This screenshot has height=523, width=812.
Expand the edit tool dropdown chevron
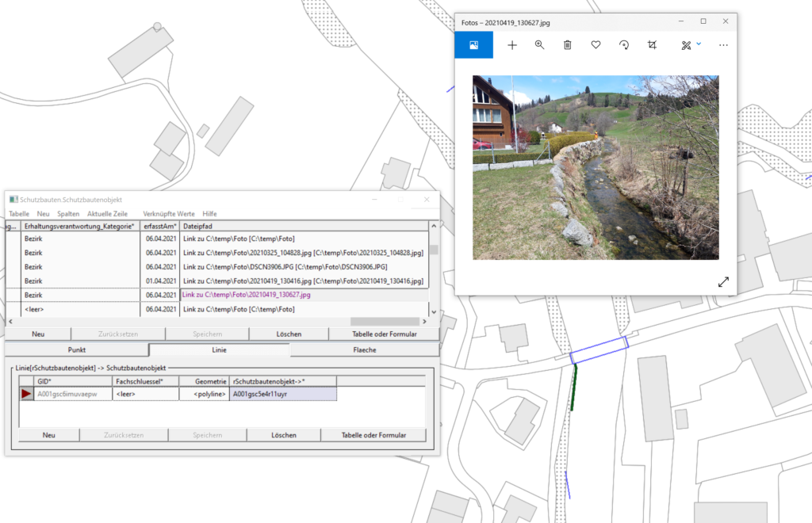(699, 44)
